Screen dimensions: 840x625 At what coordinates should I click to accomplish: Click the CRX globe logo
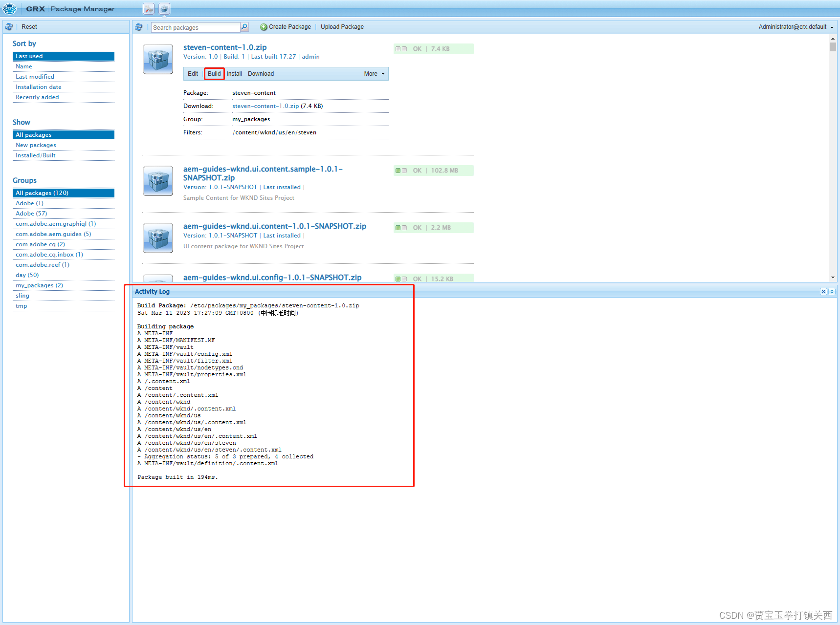tap(10, 8)
